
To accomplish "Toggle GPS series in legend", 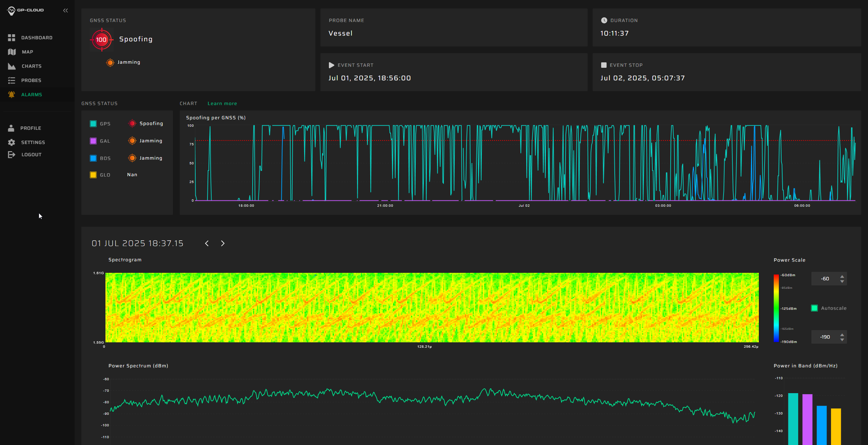I will click(93, 124).
